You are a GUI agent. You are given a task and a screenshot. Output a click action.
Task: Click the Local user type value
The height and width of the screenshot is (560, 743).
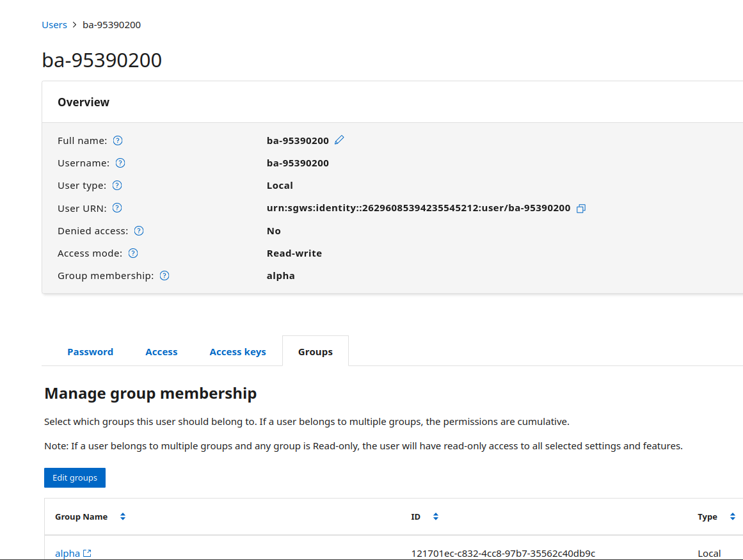click(x=280, y=186)
